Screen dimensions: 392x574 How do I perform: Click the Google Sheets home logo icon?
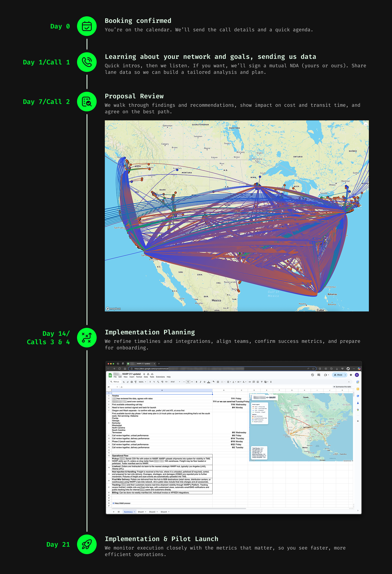[x=110, y=375]
